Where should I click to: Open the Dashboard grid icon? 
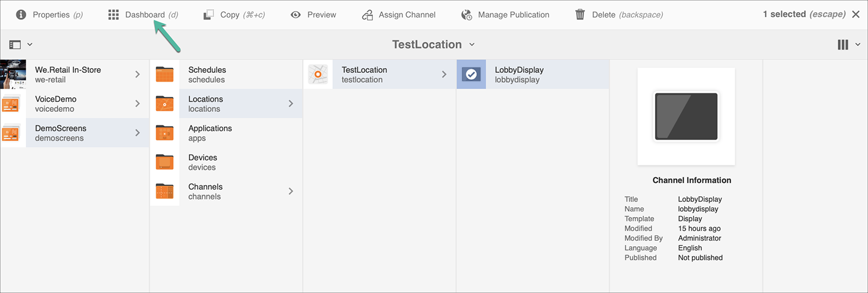113,15
